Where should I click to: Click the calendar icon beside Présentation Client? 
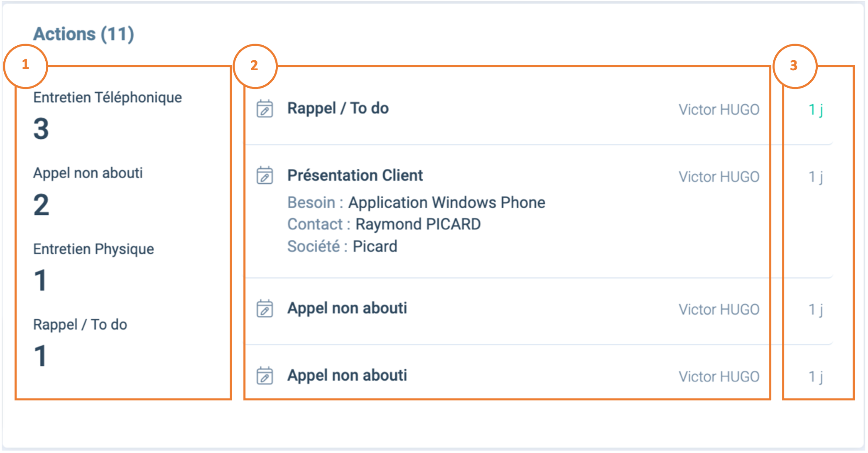265,175
